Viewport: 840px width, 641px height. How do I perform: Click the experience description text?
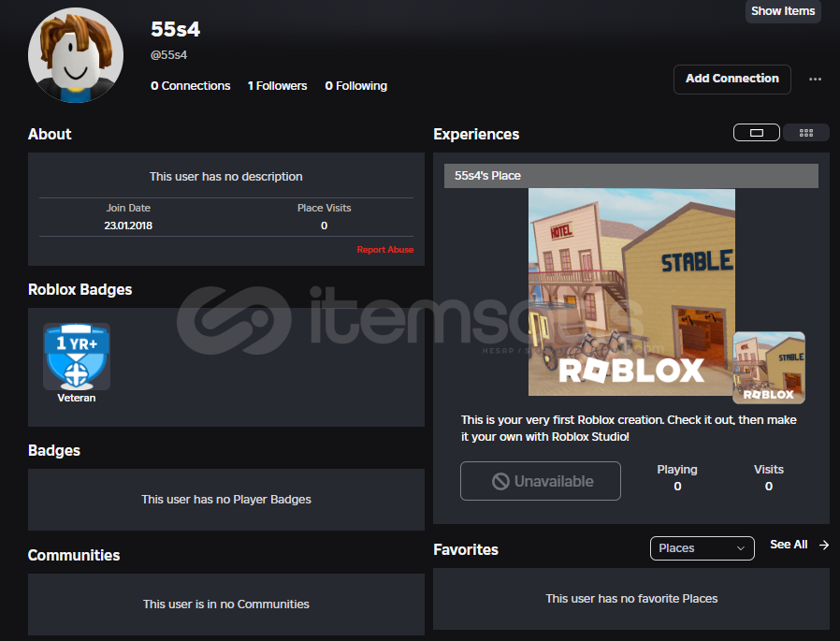(629, 429)
